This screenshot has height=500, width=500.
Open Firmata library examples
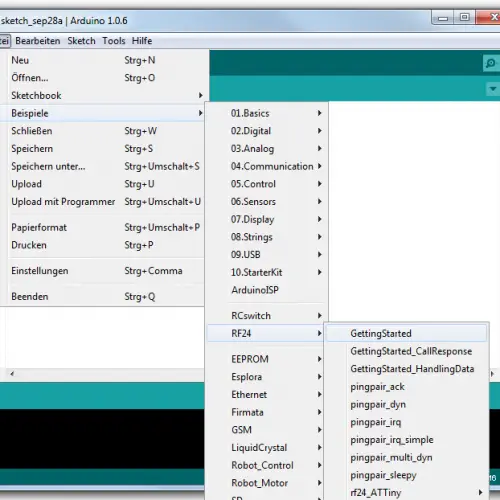[266, 412]
